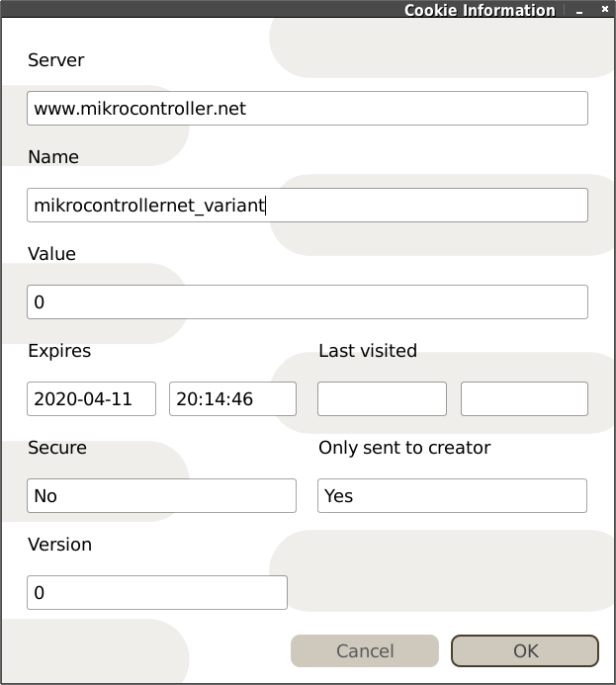
Task: Click the Version label
Action: pyautogui.click(x=60, y=545)
